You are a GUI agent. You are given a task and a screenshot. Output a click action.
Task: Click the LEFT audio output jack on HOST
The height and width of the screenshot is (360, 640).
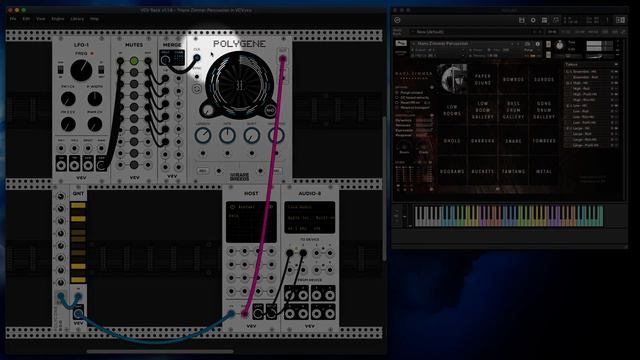click(258, 313)
